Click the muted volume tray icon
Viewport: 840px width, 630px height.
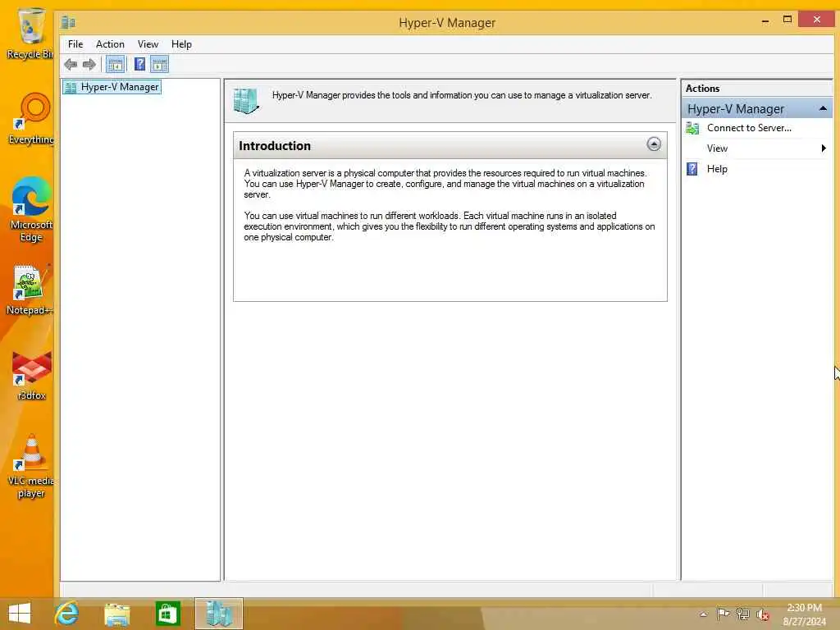[x=762, y=614]
